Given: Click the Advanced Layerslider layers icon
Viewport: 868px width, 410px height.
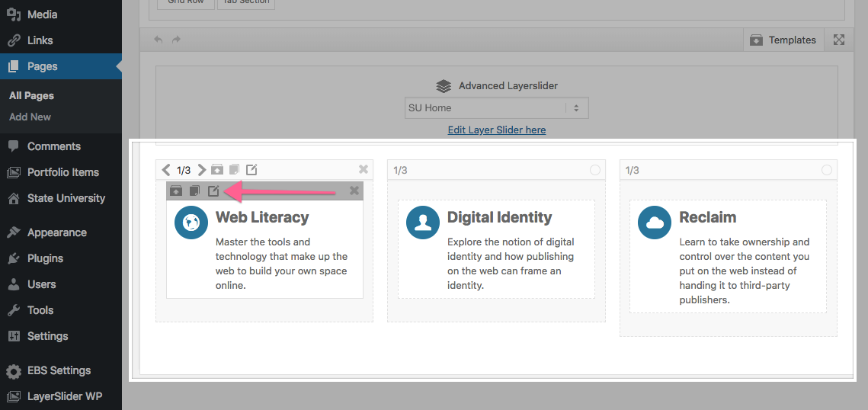Looking at the screenshot, I should (444, 86).
